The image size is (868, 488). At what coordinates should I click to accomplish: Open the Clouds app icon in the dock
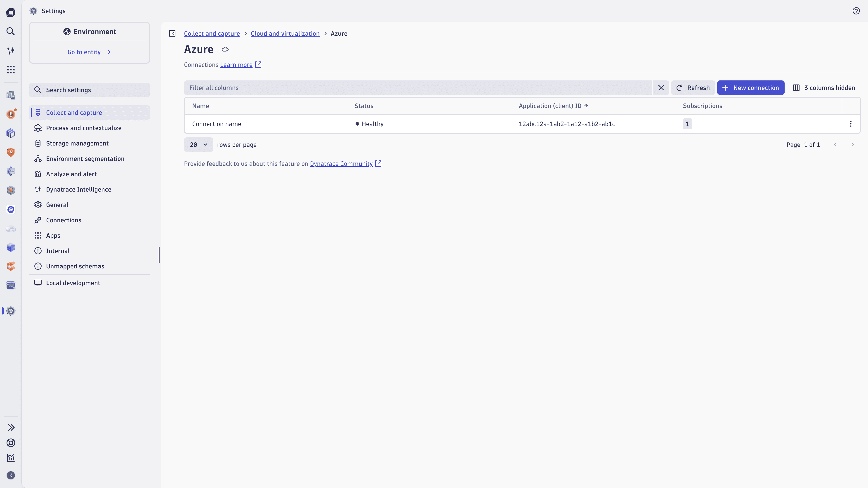pyautogui.click(x=11, y=228)
